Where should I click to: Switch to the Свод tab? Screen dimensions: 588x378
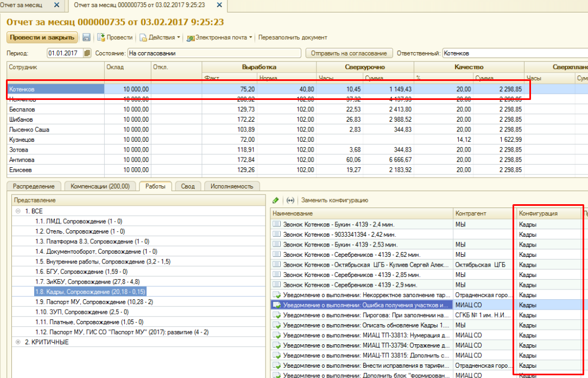(188, 186)
